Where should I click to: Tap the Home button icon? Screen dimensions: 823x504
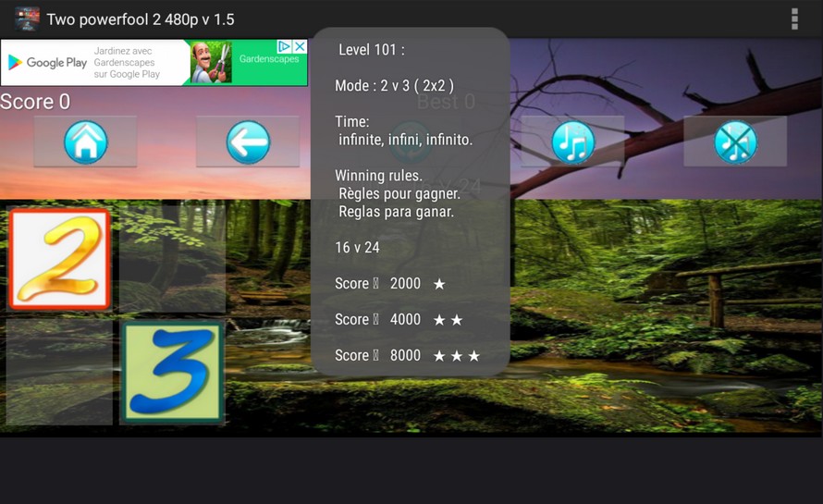[86, 141]
